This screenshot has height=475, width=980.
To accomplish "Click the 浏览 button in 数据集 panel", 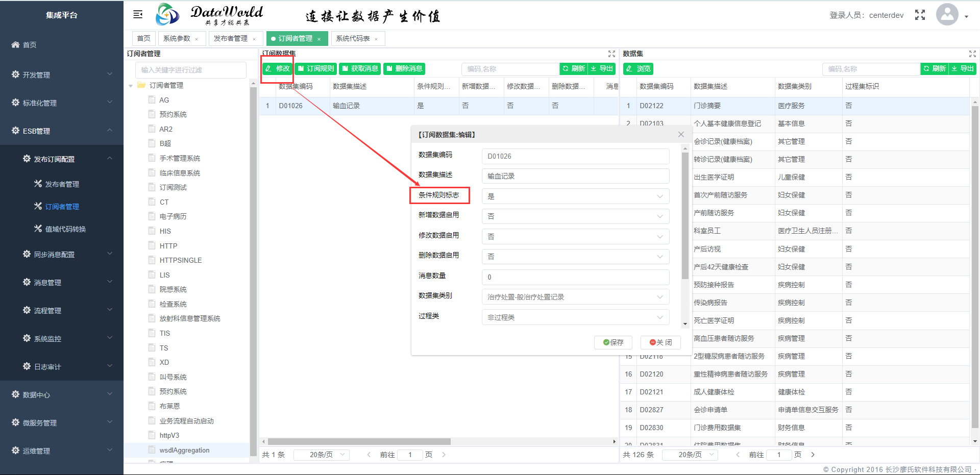I will click(638, 68).
